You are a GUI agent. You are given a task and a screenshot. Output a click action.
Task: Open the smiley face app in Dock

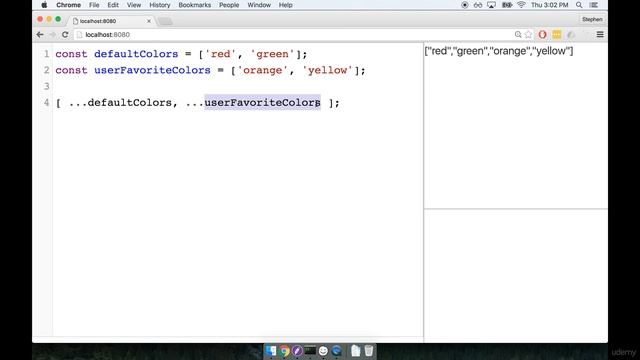(323, 351)
